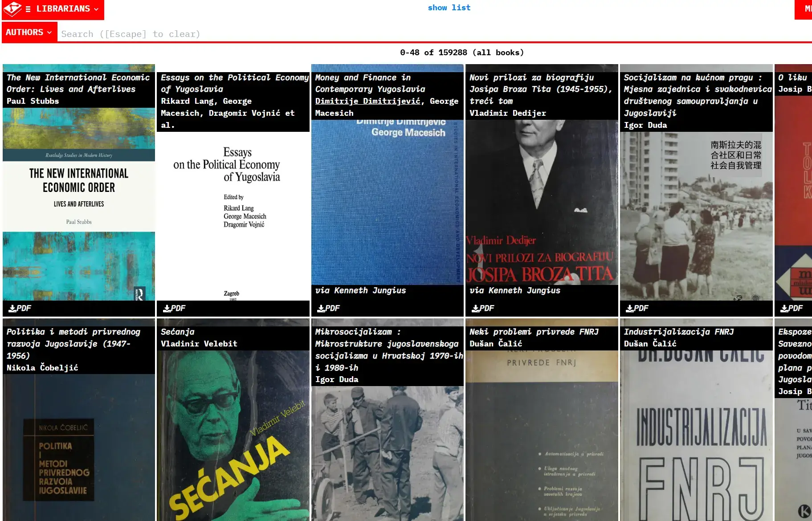Download PDF of Socijalizam na kućnom pragu
The image size is (812, 521).
coord(637,308)
